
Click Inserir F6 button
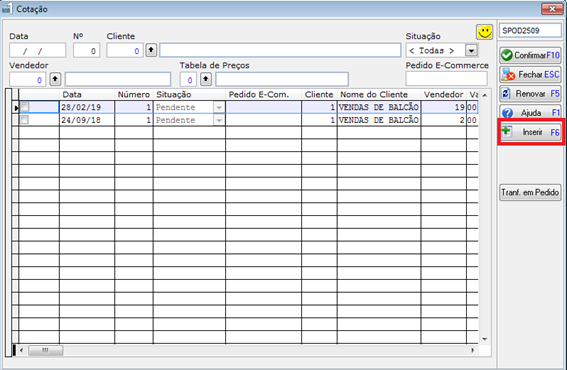530,132
